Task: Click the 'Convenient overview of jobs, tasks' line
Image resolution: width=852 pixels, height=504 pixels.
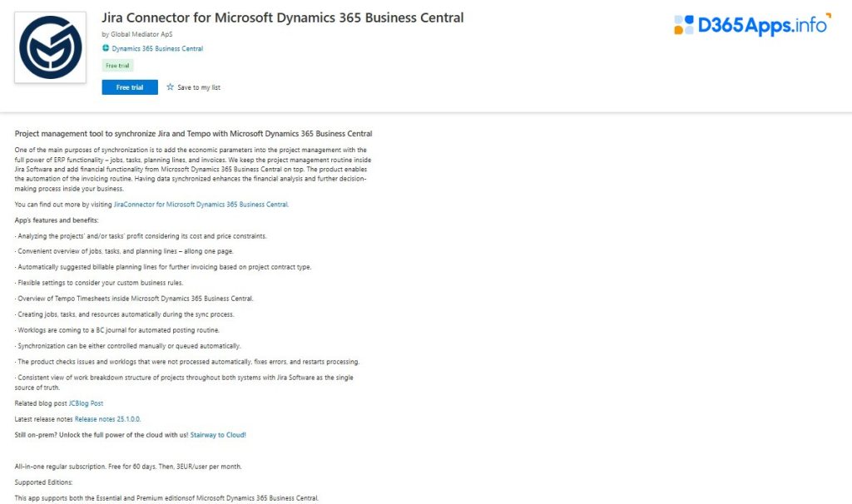Action: tap(124, 251)
